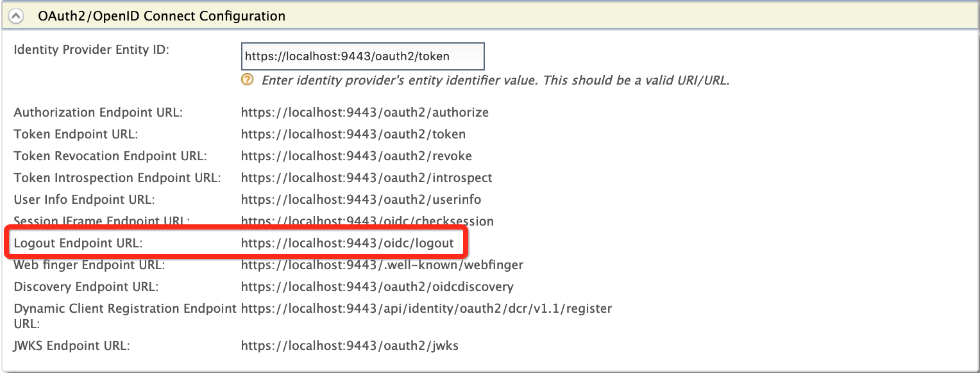The height and width of the screenshot is (373, 980).
Task: Click the Token Revocation Endpoint URL label
Action: pyautogui.click(x=110, y=156)
